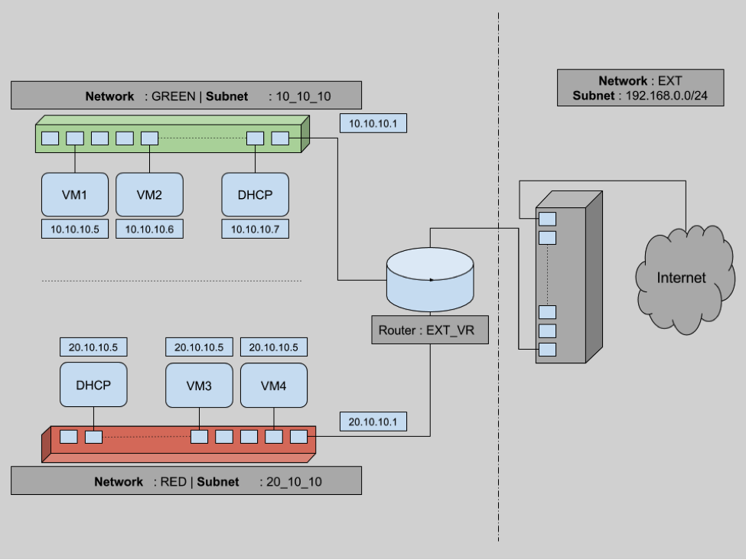Open the Network GREEN Subnet 10_10_10 banner
Image resolution: width=746 pixels, height=560 pixels.
(186, 95)
